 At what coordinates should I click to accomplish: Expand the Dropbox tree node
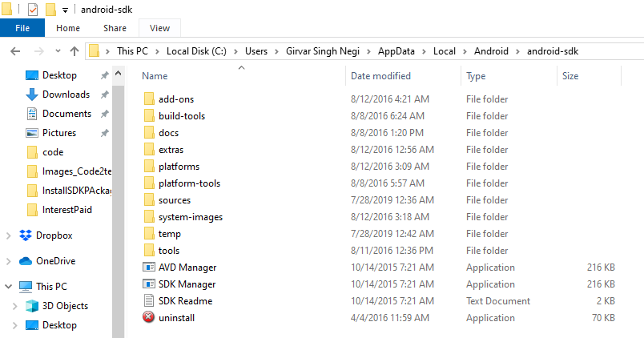click(8, 235)
